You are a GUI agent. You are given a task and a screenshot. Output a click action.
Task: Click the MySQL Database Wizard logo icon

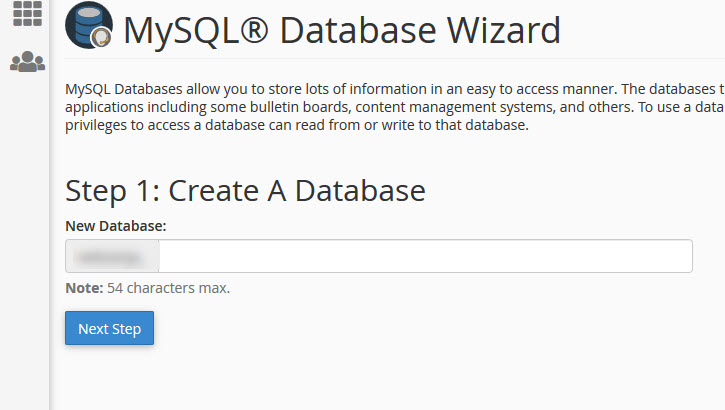(x=89, y=25)
